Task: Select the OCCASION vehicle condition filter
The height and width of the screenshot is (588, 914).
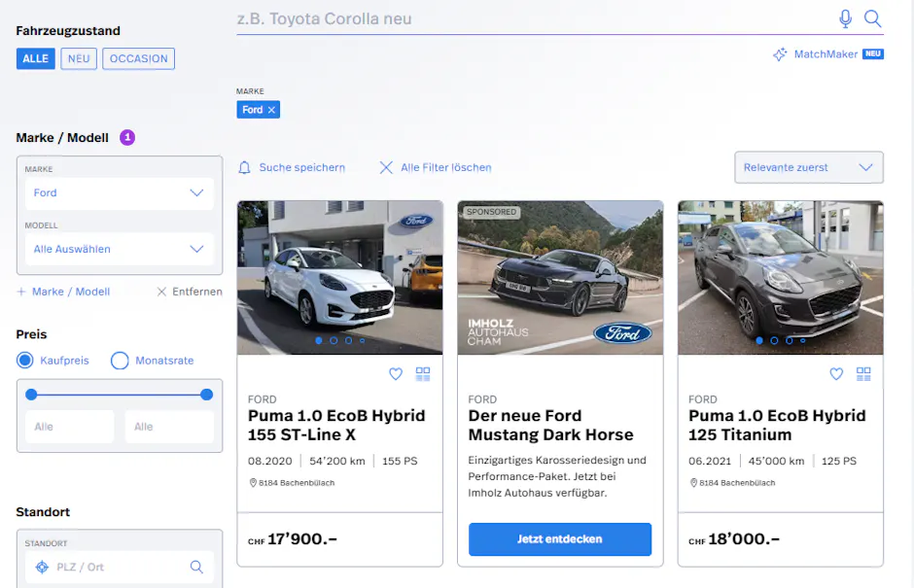Action: pyautogui.click(x=139, y=59)
